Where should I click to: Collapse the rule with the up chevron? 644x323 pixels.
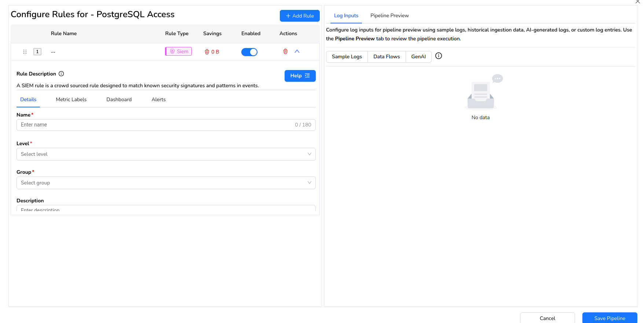pos(297,52)
